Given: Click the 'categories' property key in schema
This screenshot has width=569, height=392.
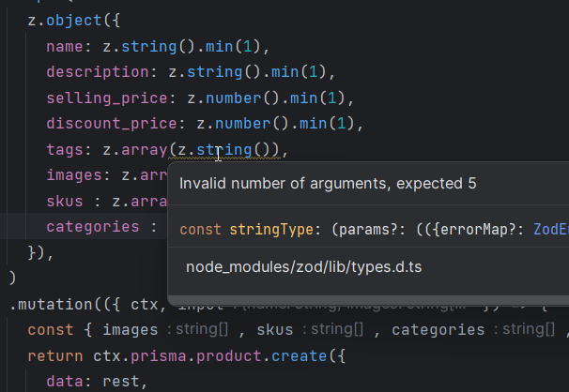Looking at the screenshot, I should tap(93, 227).
